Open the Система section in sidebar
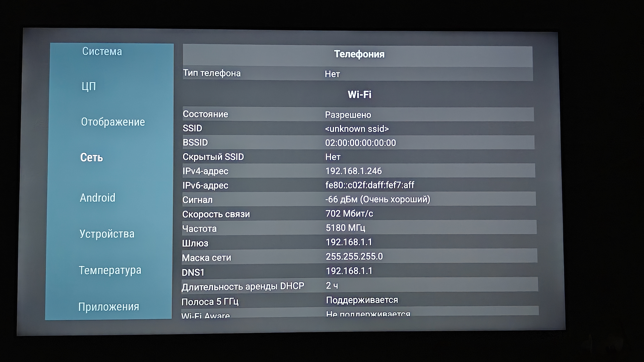 click(x=102, y=52)
